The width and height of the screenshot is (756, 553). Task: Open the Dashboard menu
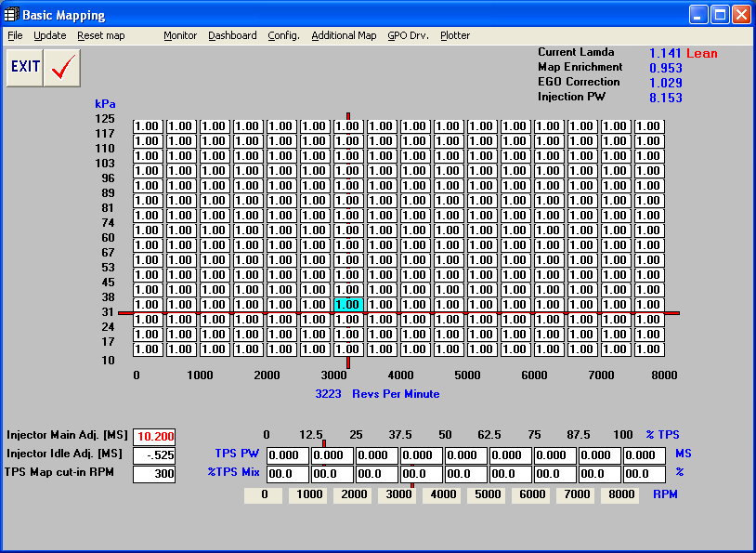pyautogui.click(x=232, y=35)
